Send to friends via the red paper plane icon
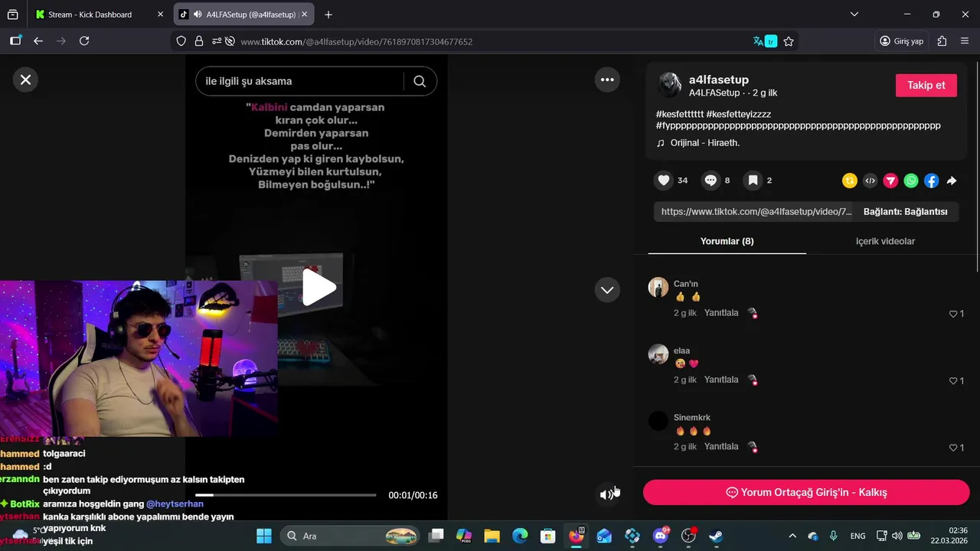980x551 pixels. coord(890,181)
